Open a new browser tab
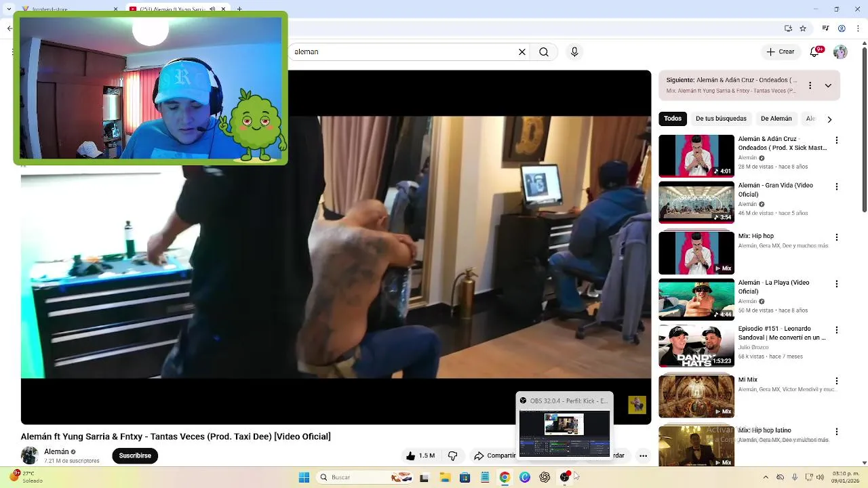Screen dimensions: 868x488 239,9
